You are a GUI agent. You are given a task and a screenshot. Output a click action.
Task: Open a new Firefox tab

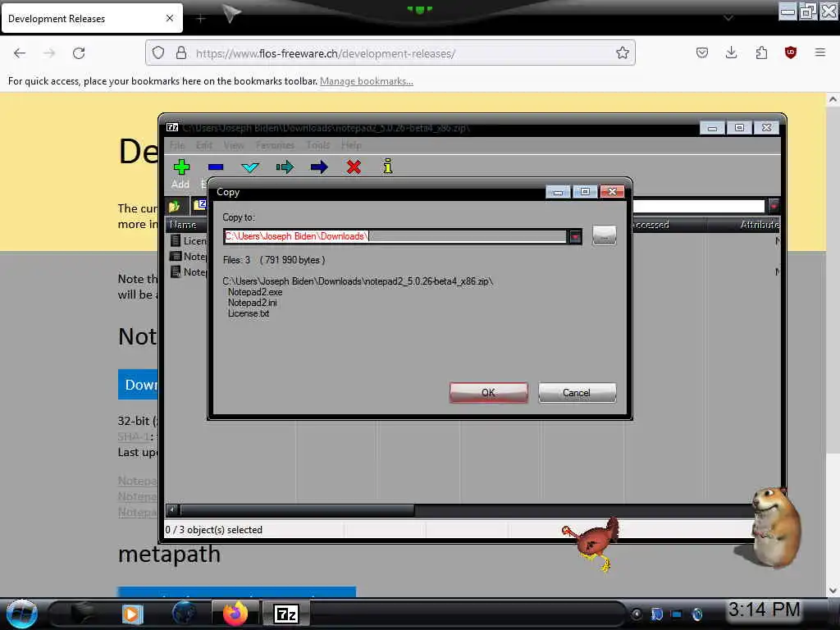pyautogui.click(x=200, y=19)
